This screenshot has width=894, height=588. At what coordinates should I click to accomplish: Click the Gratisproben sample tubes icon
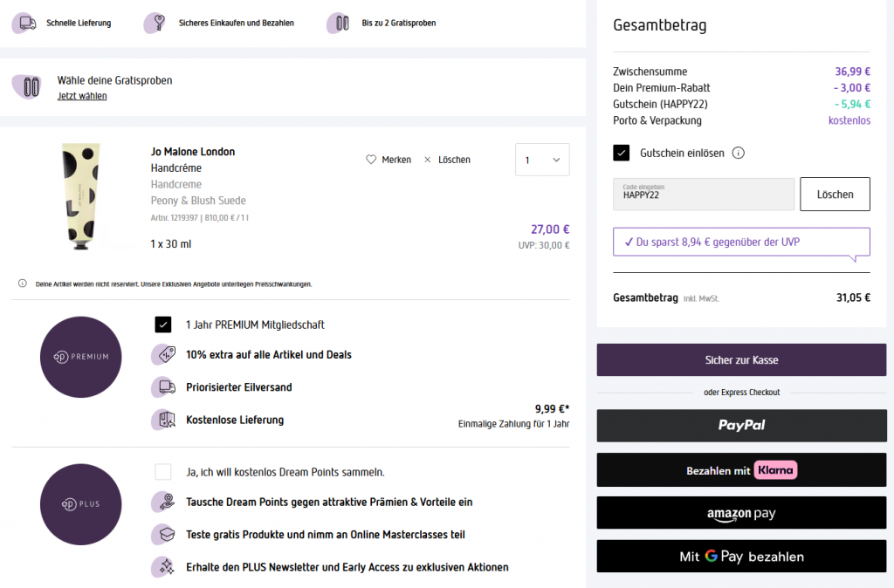coord(339,24)
